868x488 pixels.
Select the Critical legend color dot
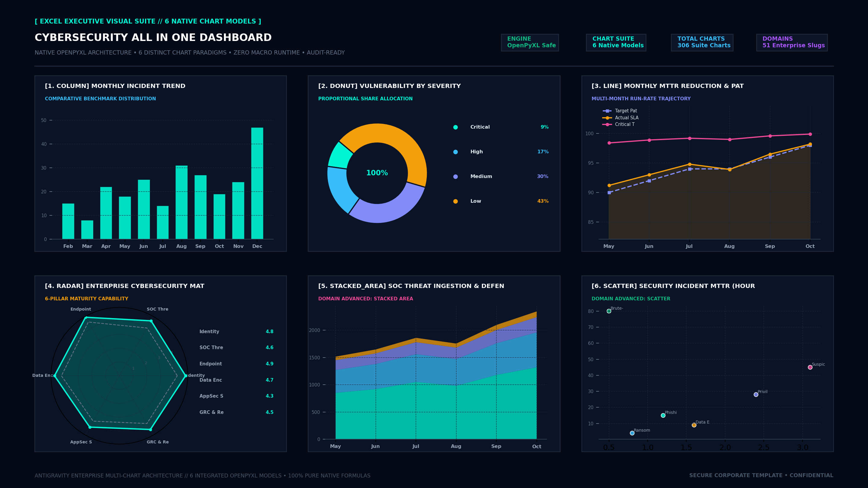click(x=456, y=127)
